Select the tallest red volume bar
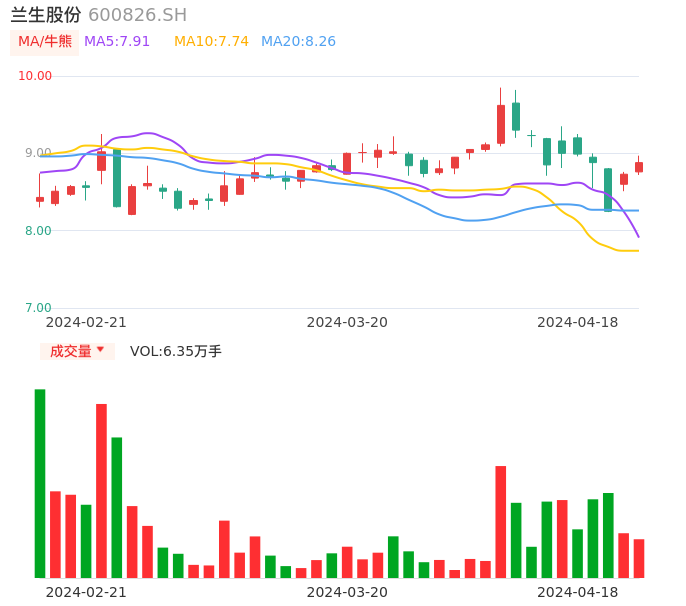This screenshot has height=606, width=686. (x=101, y=490)
